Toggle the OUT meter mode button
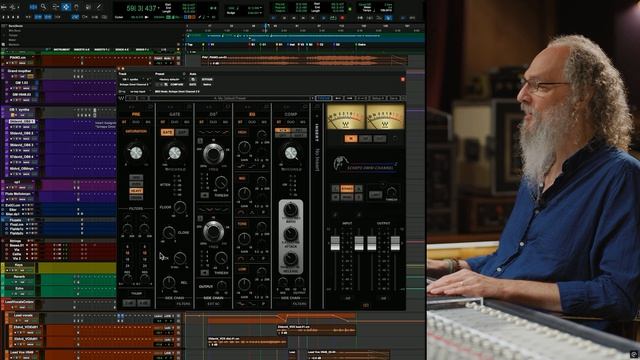The height and width of the screenshot is (360, 640). point(380,139)
